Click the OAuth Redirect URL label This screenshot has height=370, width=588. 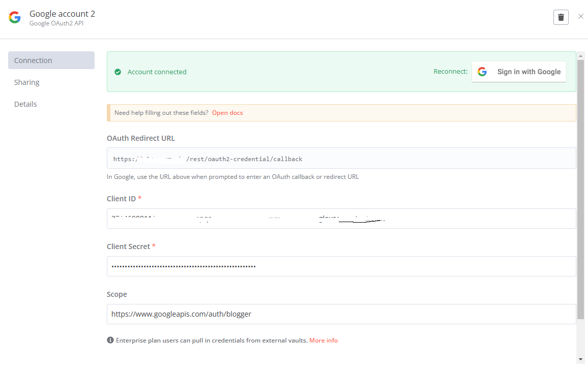click(x=140, y=138)
